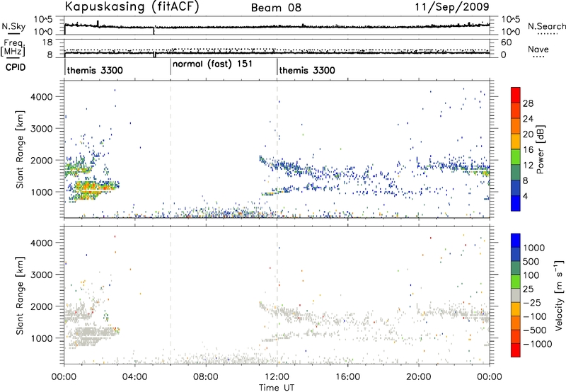566x392 pixels.
Task: Click the "4000" tick of the Power panel
Action: 41,97
